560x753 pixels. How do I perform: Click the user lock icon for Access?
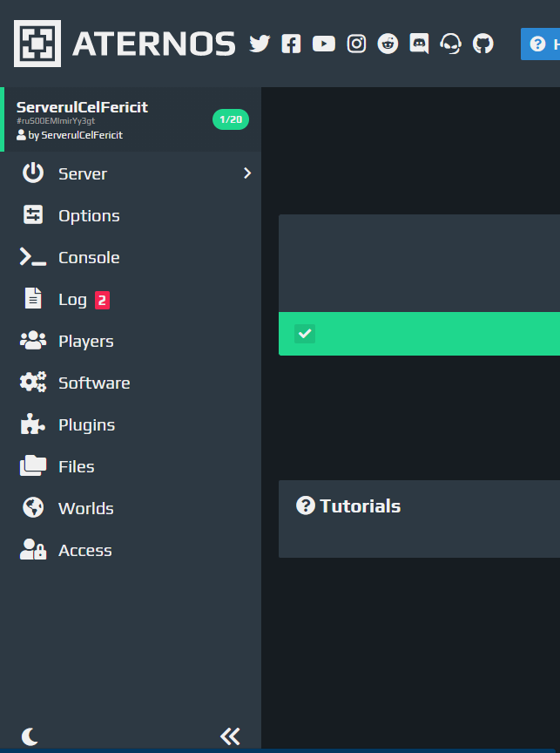(x=33, y=549)
